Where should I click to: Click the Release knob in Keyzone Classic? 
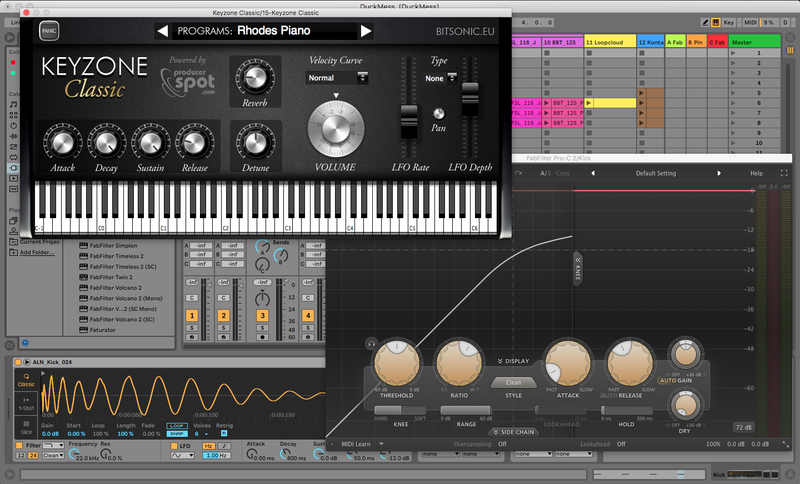[194, 142]
